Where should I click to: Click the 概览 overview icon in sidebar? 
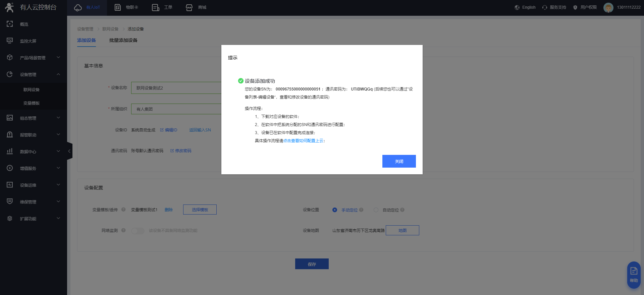10,24
